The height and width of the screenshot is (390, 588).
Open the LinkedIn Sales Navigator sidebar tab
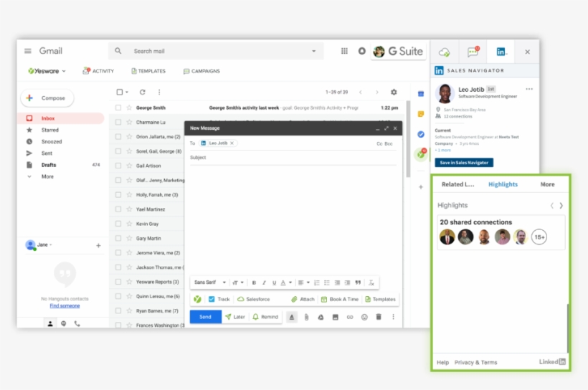pos(501,52)
